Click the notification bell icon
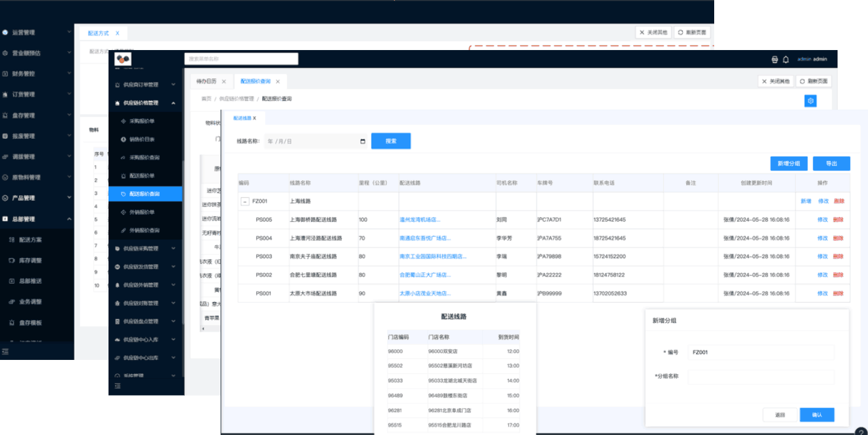The image size is (868, 435). (x=786, y=60)
